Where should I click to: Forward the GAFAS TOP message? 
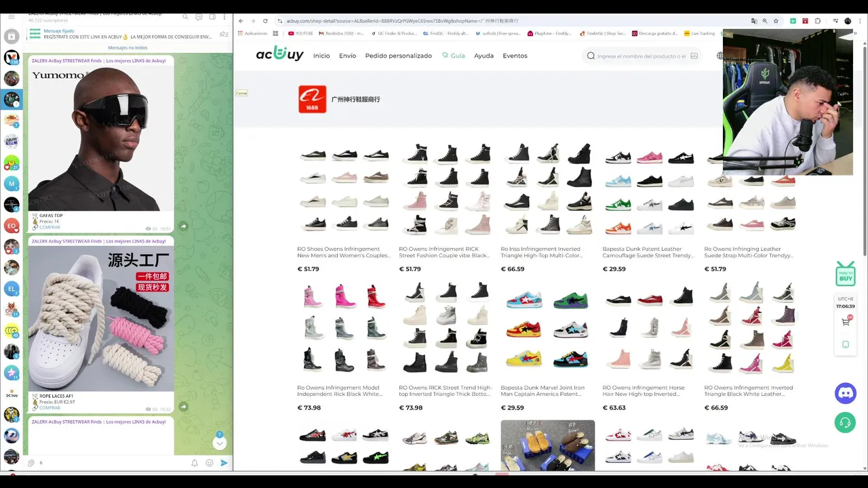click(183, 226)
